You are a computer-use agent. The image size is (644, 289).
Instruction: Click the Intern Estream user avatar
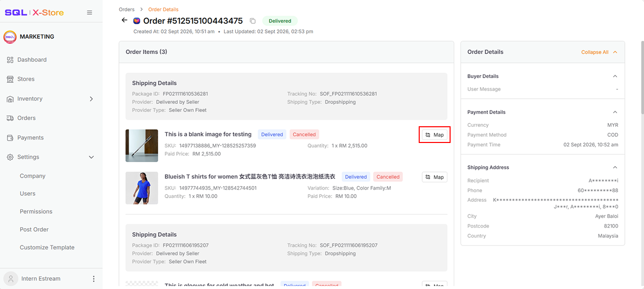(10, 279)
